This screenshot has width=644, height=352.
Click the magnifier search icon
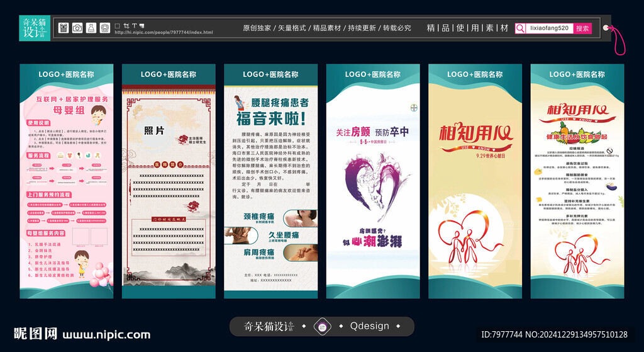click(x=520, y=28)
